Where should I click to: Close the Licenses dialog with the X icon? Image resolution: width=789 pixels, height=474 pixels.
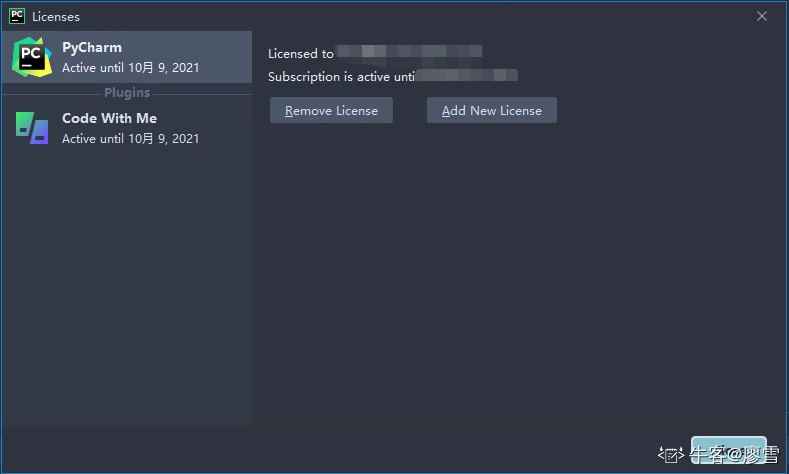[x=762, y=16]
